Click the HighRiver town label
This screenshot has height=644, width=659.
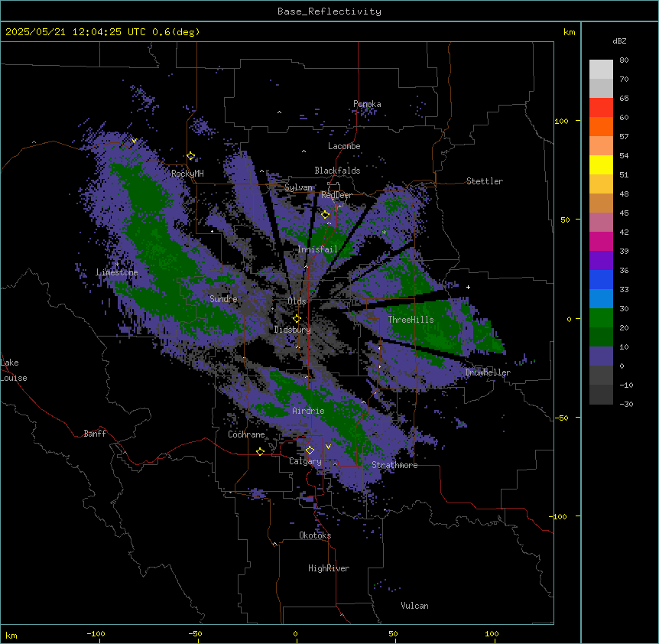[x=329, y=568]
